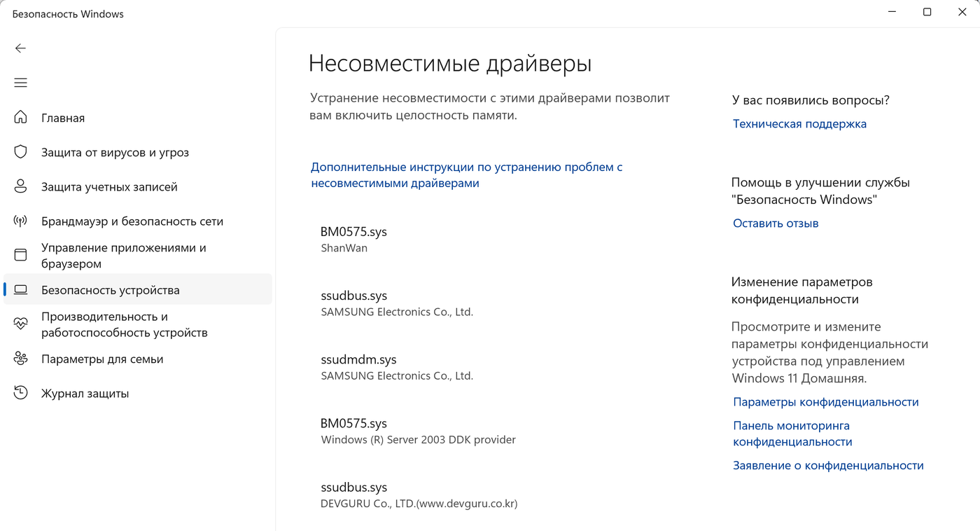Open the hamburger navigation menu
980x531 pixels.
20,83
